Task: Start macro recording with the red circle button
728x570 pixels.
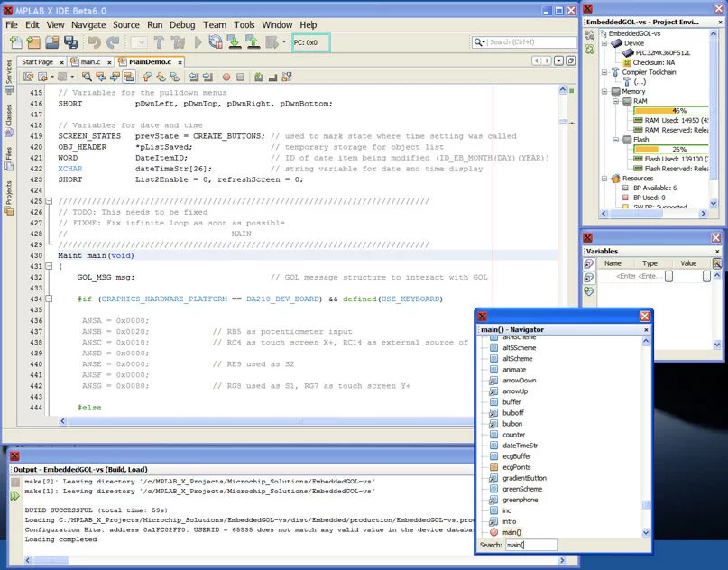Action: [226, 77]
